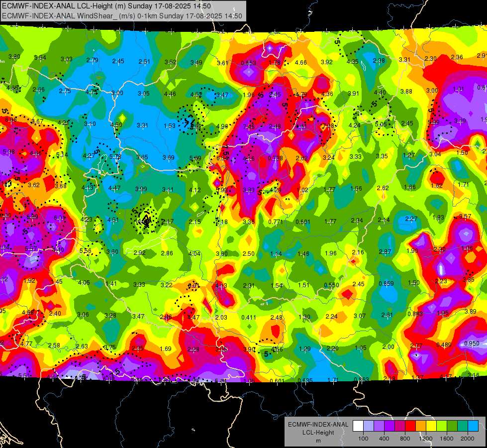Click the WindShear 0-1km header line
The height and width of the screenshot is (448, 487).
click(122, 16)
